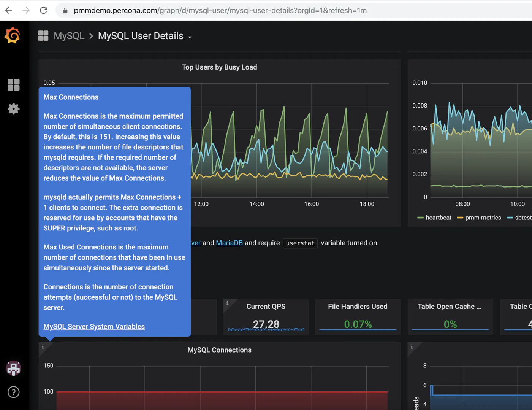Image resolution: width=532 pixels, height=410 pixels.
Task: Click the 18:00 time axis label
Action: pyautogui.click(x=367, y=204)
